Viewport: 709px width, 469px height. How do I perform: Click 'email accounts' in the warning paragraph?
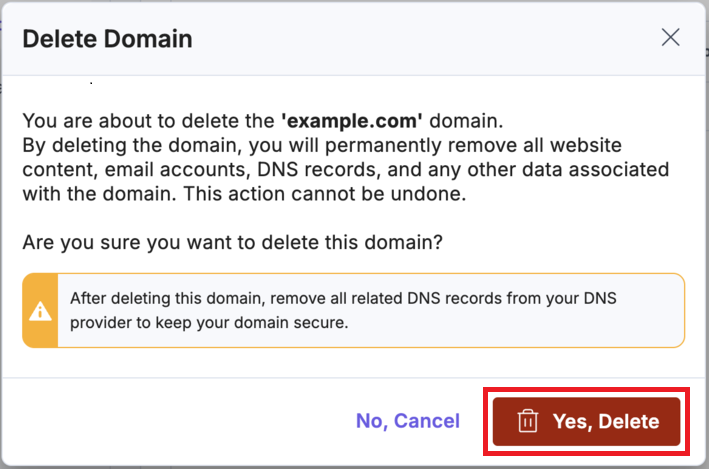[x=186, y=171]
